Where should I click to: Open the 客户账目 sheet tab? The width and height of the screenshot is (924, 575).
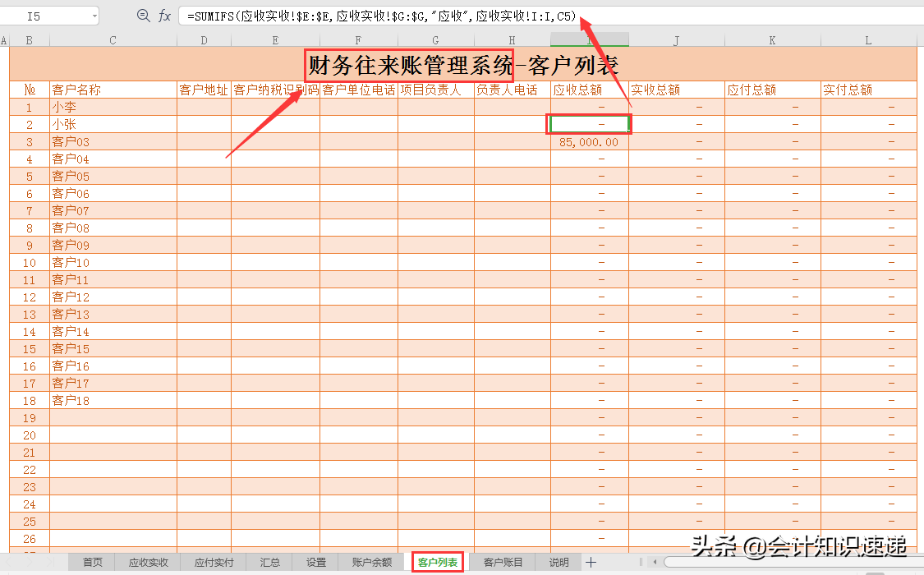(x=501, y=563)
